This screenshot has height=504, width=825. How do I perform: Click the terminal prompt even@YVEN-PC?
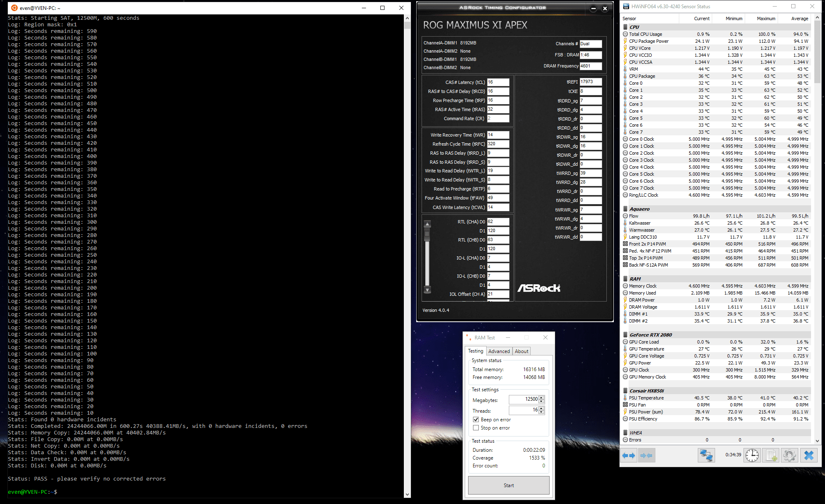(28, 492)
